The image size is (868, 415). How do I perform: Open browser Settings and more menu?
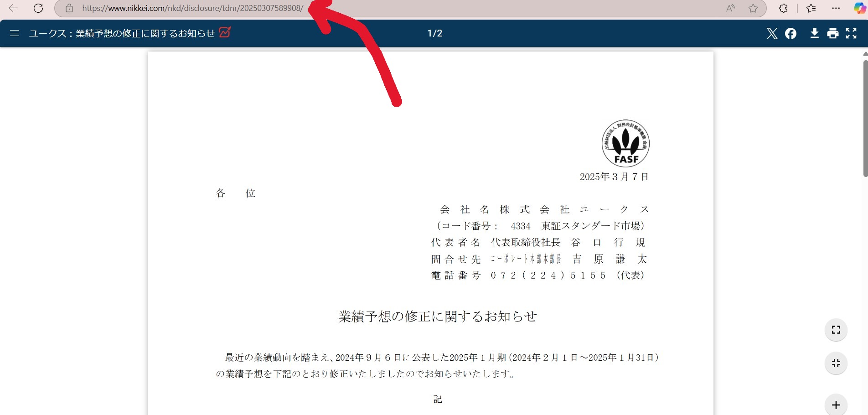coord(836,8)
